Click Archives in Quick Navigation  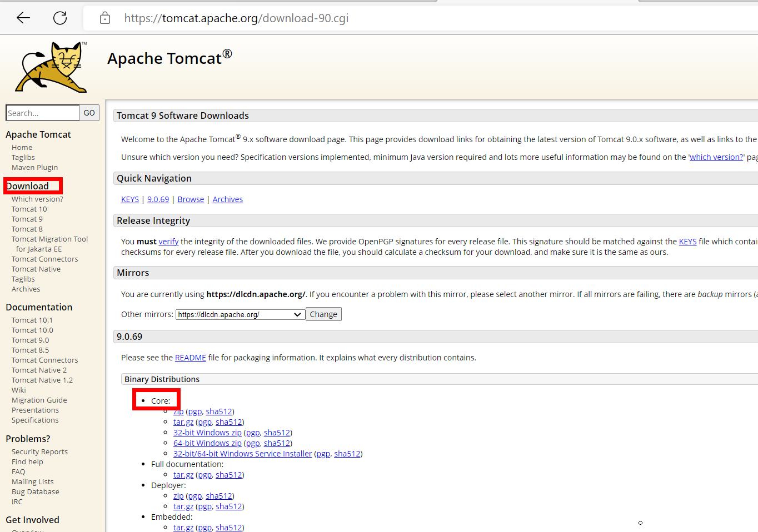click(228, 199)
